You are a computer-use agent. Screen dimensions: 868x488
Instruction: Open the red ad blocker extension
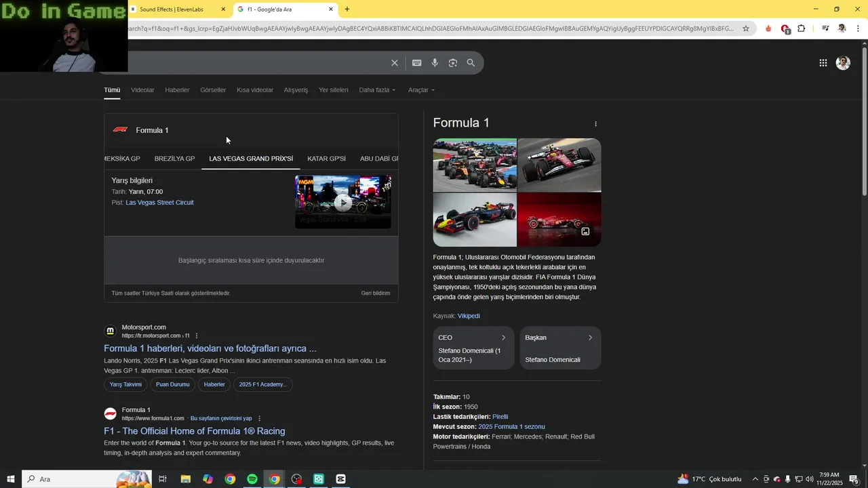(x=785, y=29)
